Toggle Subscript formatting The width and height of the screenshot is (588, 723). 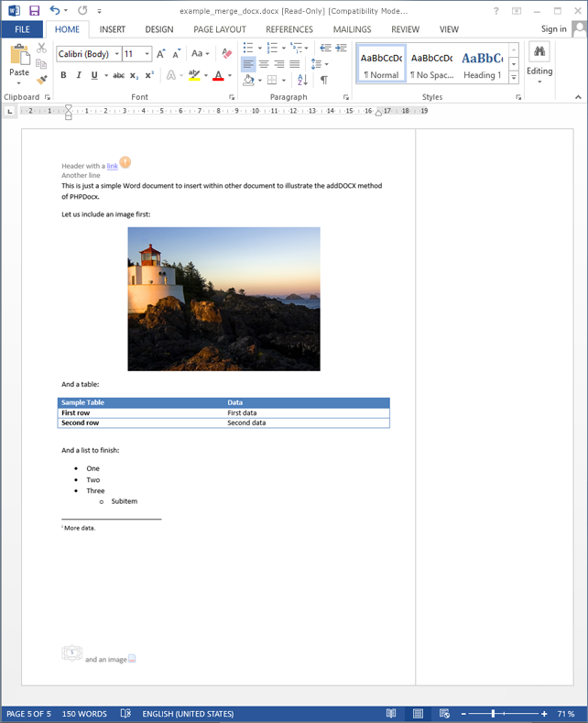pyautogui.click(x=134, y=75)
